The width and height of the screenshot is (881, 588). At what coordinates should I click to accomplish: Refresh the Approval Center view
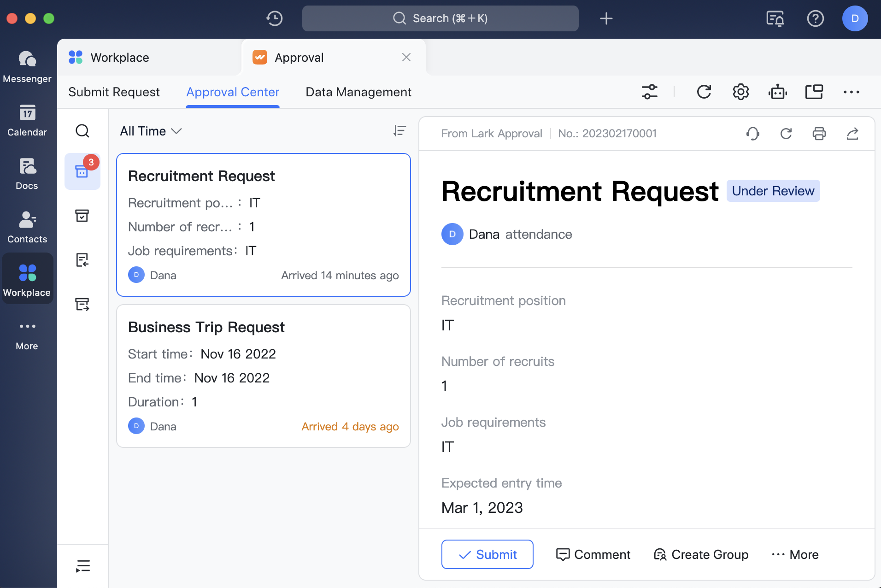pyautogui.click(x=704, y=92)
